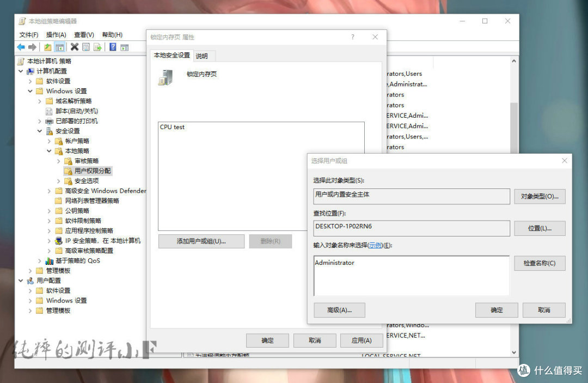The image size is (588, 383).
Task: Click the locked-server icon beside 安全设置
Action: tap(49, 131)
